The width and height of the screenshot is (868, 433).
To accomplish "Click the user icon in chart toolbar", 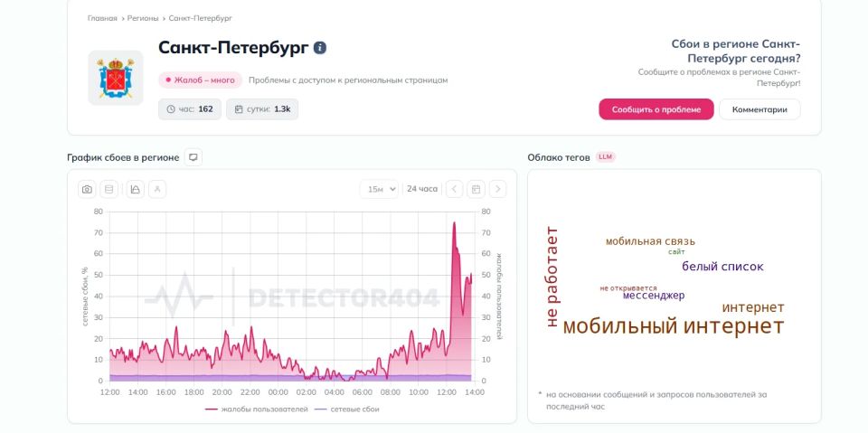I will pyautogui.click(x=157, y=189).
